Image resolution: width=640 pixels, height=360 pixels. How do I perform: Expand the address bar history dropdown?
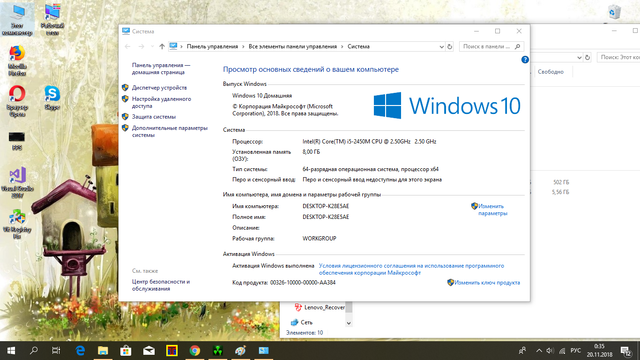441,47
